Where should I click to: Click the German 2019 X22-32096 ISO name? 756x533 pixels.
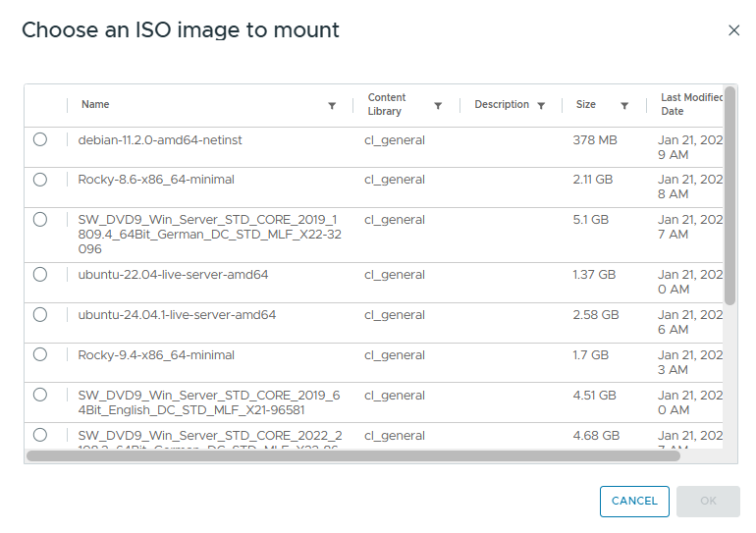tap(210, 235)
